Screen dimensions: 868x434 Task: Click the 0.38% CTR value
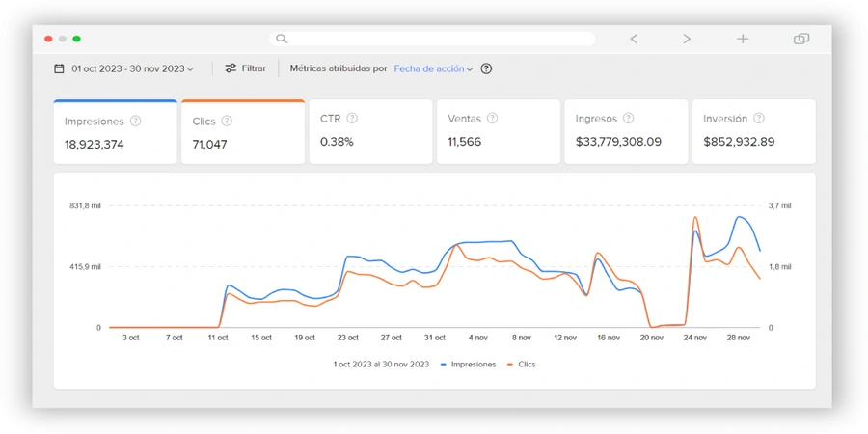click(337, 142)
